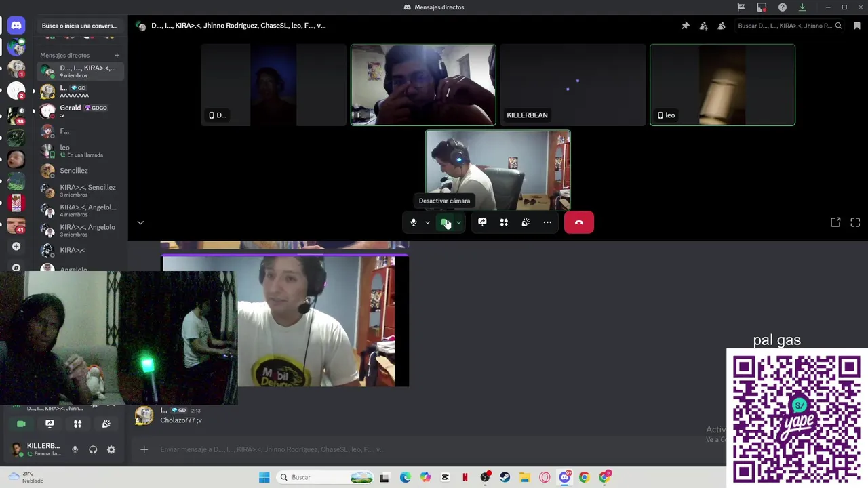Show pinned messages in header

point(686,26)
